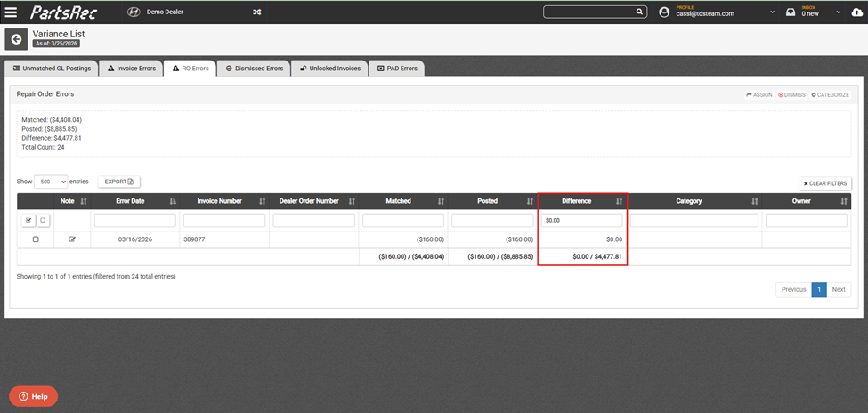
Task: Click invoice number 389877 cell
Action: point(224,239)
